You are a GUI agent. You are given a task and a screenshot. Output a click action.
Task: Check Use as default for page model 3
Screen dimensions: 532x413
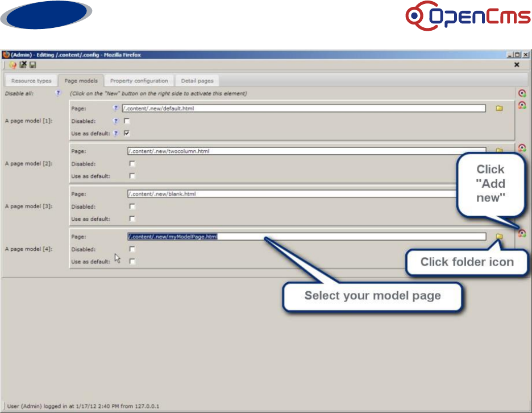pos(132,218)
